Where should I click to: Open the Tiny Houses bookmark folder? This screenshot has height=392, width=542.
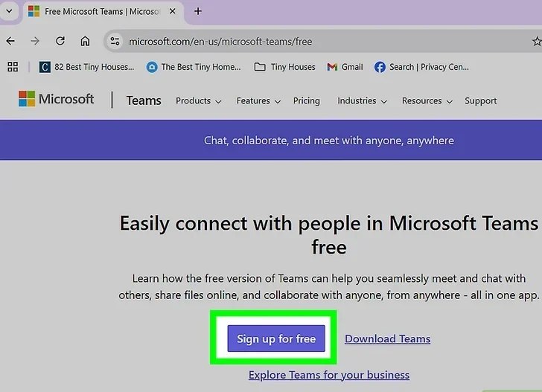tap(284, 67)
